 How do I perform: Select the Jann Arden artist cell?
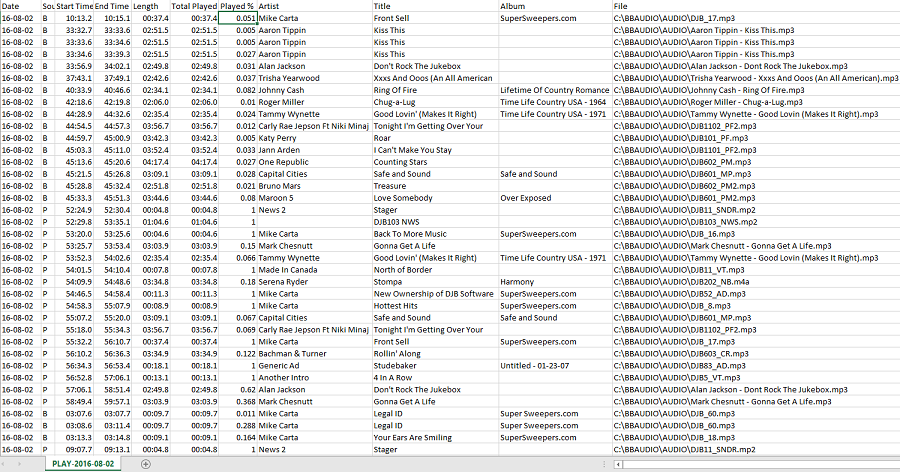[x=315, y=150]
